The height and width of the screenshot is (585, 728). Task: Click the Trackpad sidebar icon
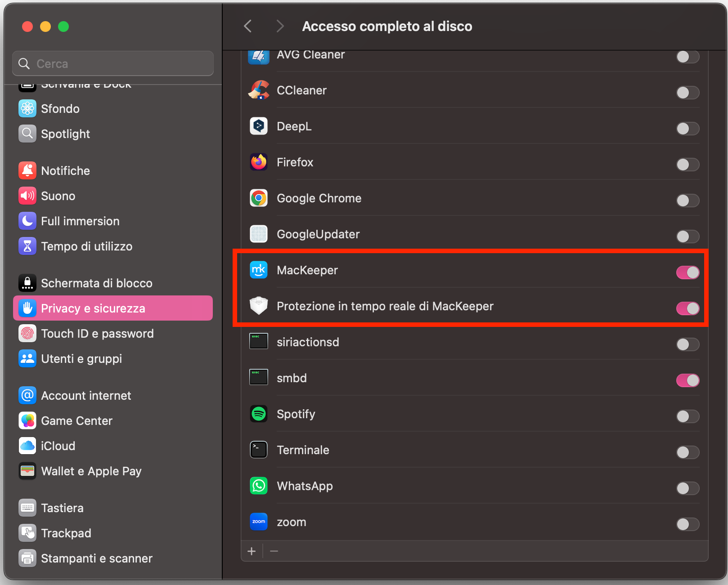pyautogui.click(x=27, y=533)
